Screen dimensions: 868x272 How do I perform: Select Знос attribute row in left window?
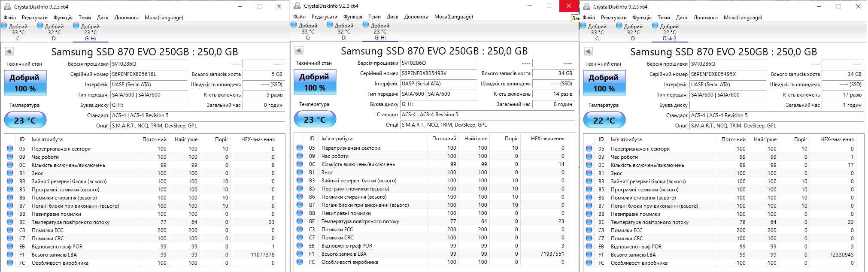coord(141,173)
